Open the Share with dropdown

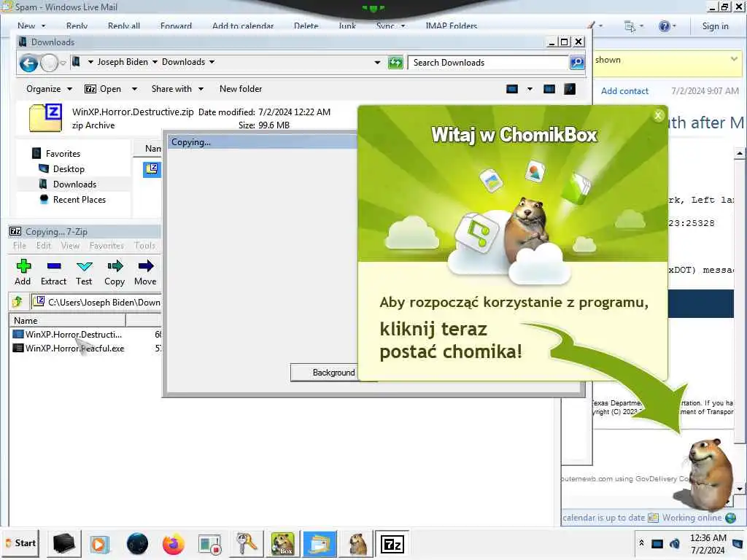tap(177, 89)
